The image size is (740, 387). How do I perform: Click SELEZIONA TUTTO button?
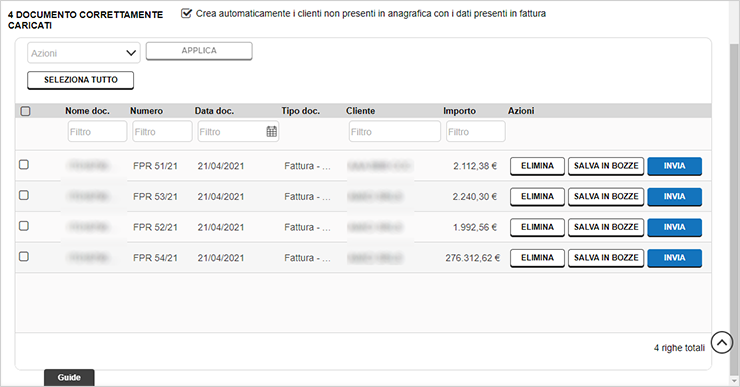tap(81, 80)
